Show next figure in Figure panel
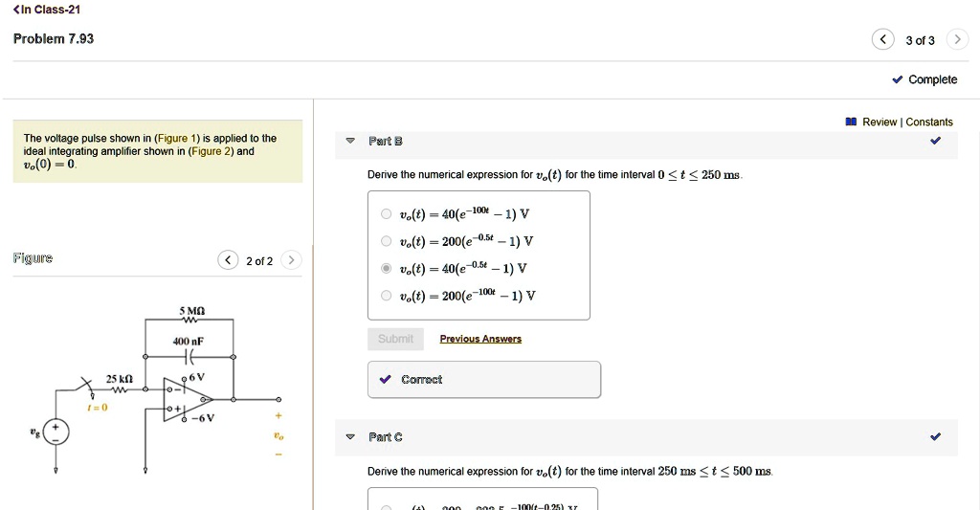This screenshot has width=980, height=510. 292,260
